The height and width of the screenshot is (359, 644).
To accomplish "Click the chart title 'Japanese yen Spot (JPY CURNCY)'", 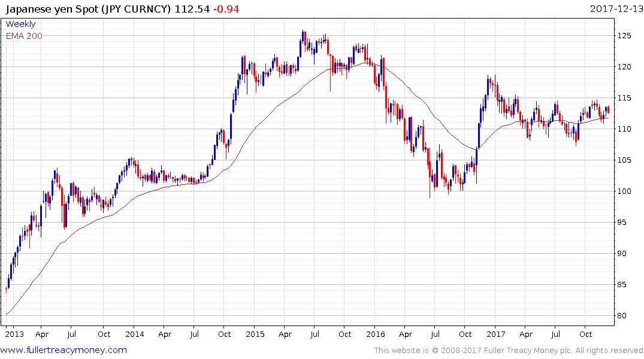I will point(88,9).
